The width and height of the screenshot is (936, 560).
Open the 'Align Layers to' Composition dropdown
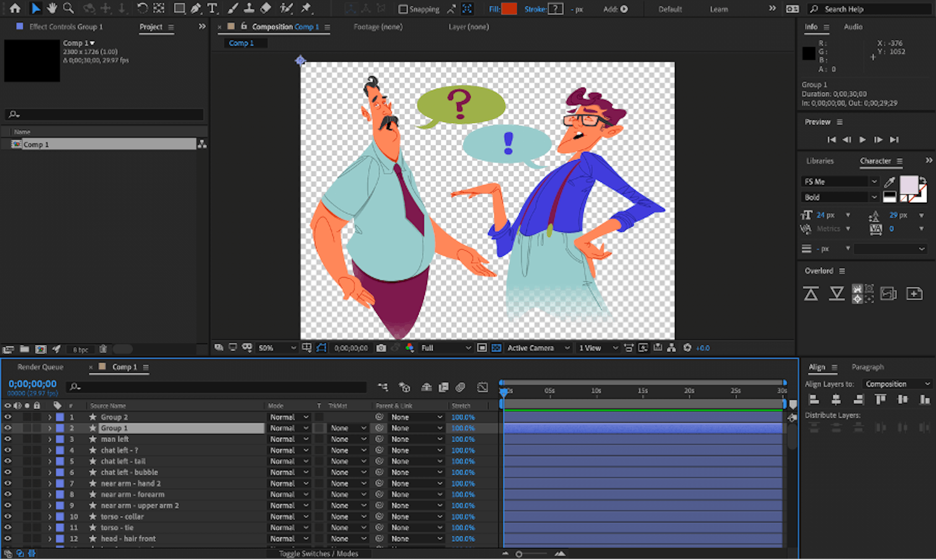coord(897,384)
